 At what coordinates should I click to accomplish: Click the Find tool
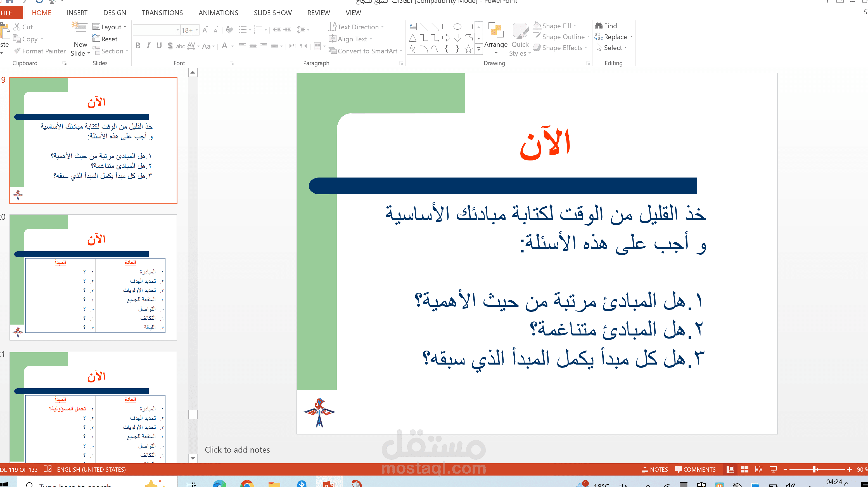coord(608,26)
